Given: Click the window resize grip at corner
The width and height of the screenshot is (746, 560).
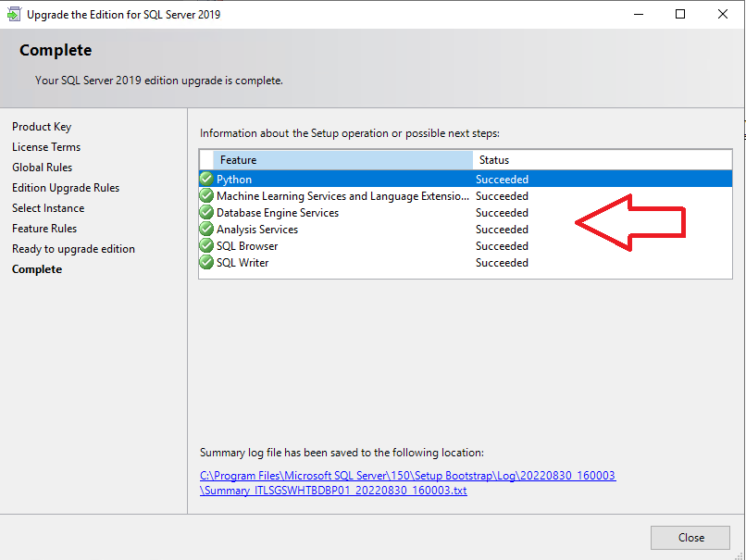Looking at the screenshot, I should [739, 555].
